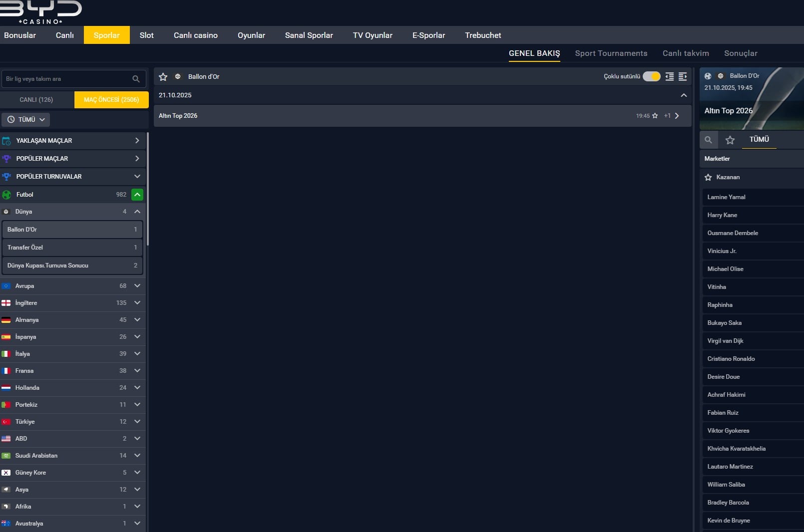Expand the Almanya country section

[137, 320]
